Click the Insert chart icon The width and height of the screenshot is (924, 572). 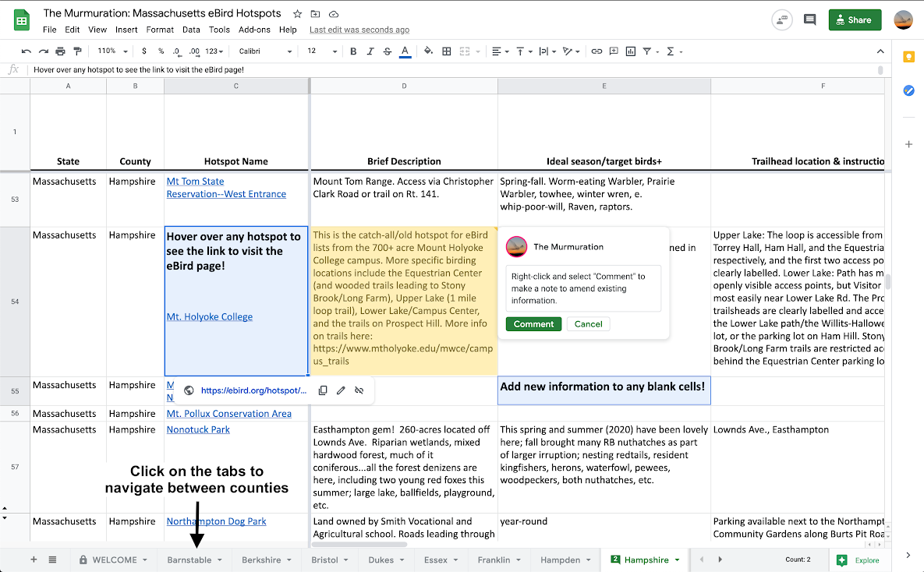pyautogui.click(x=631, y=51)
